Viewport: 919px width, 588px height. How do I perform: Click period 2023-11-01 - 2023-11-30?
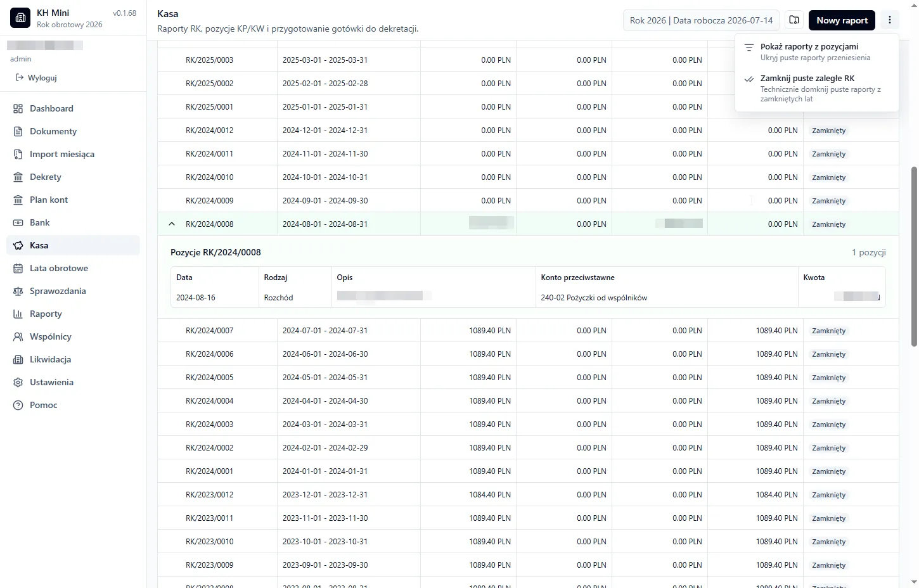tap(325, 518)
